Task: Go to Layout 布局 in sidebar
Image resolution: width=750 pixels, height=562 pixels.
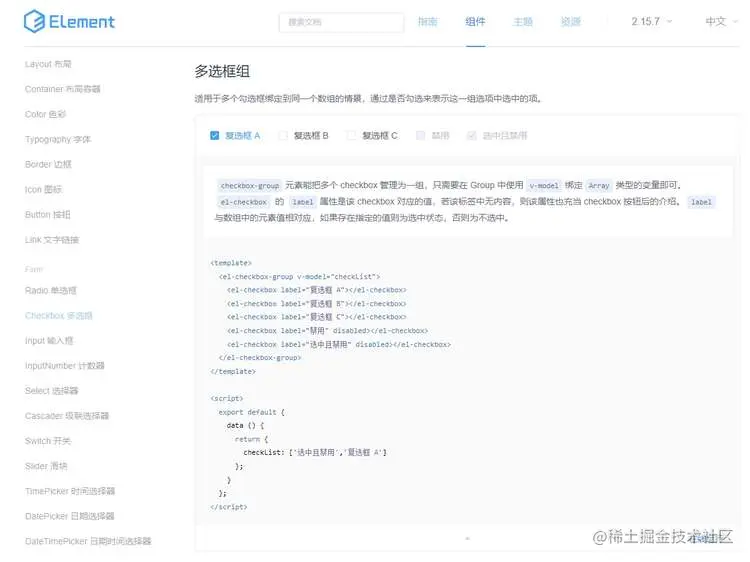Action: click(x=48, y=64)
